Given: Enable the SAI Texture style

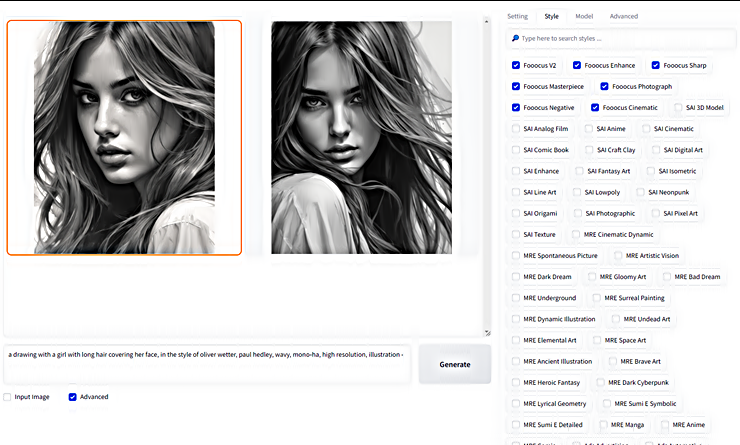Looking at the screenshot, I should pyautogui.click(x=516, y=235).
